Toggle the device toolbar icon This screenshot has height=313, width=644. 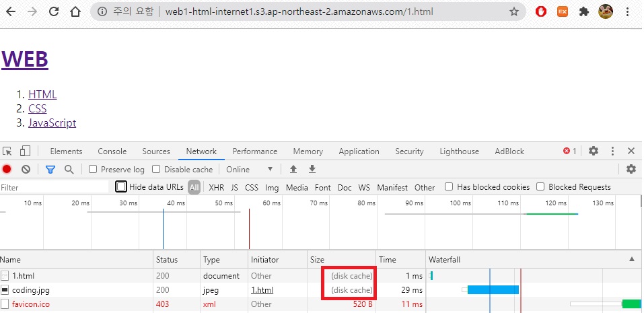(x=25, y=151)
